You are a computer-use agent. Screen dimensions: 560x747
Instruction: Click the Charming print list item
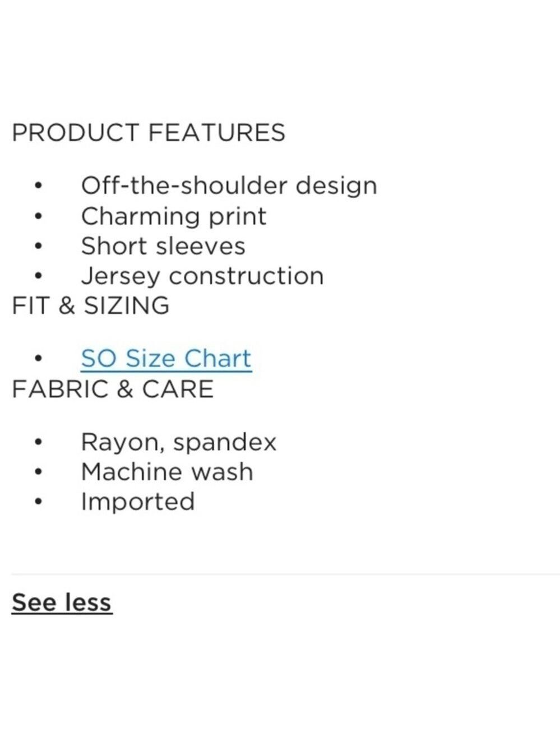pos(173,216)
